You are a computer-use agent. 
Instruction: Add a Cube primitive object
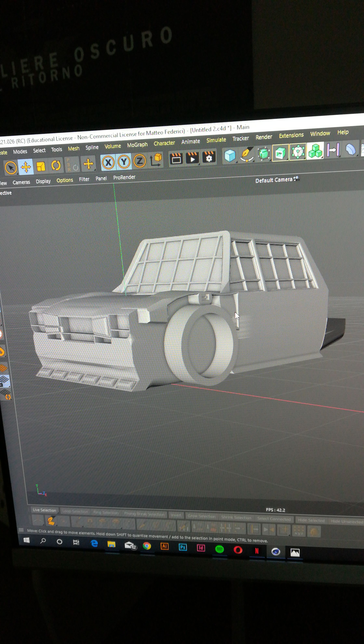click(230, 155)
